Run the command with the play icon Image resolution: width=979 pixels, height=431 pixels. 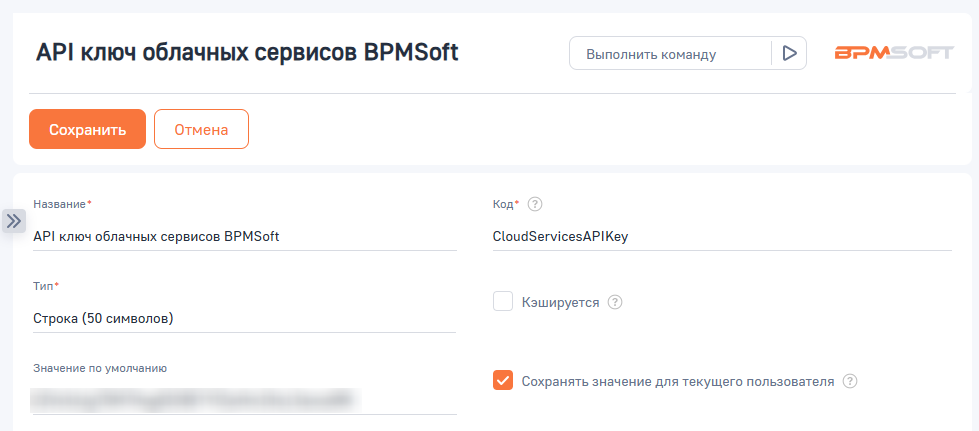click(789, 53)
